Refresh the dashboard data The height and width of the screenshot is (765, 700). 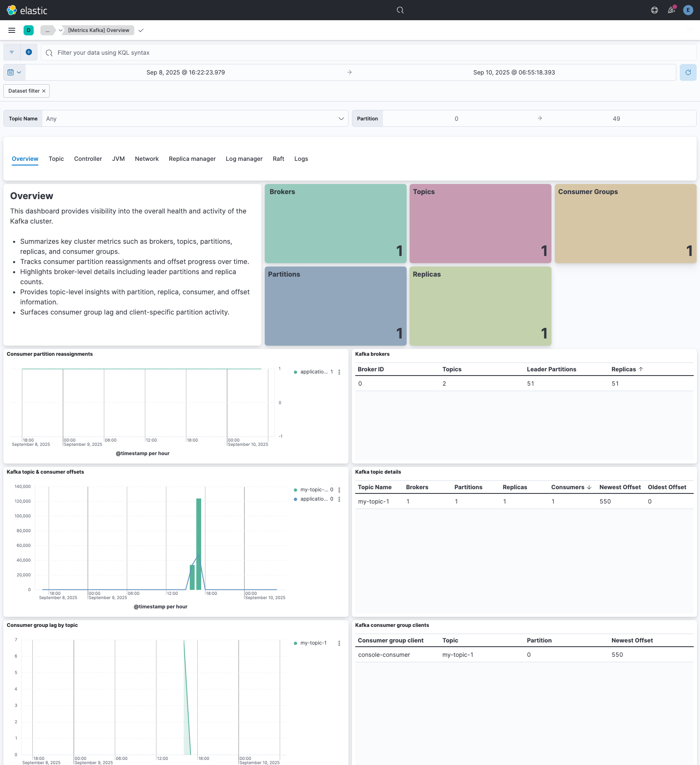pyautogui.click(x=688, y=72)
